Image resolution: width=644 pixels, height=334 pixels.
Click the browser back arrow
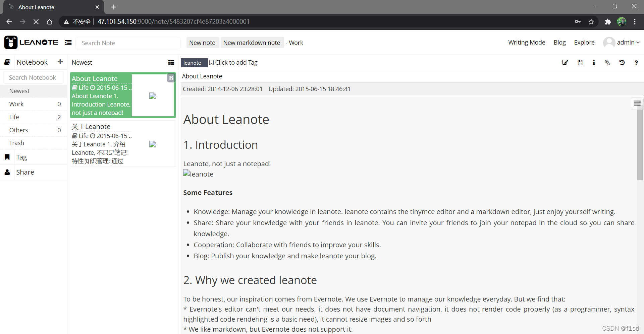9,22
